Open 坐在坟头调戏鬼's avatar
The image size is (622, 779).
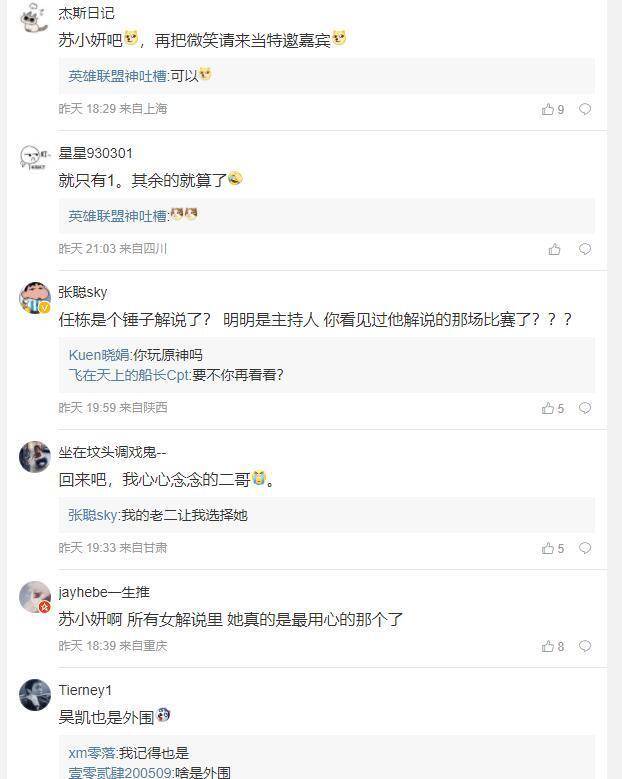coord(35,457)
